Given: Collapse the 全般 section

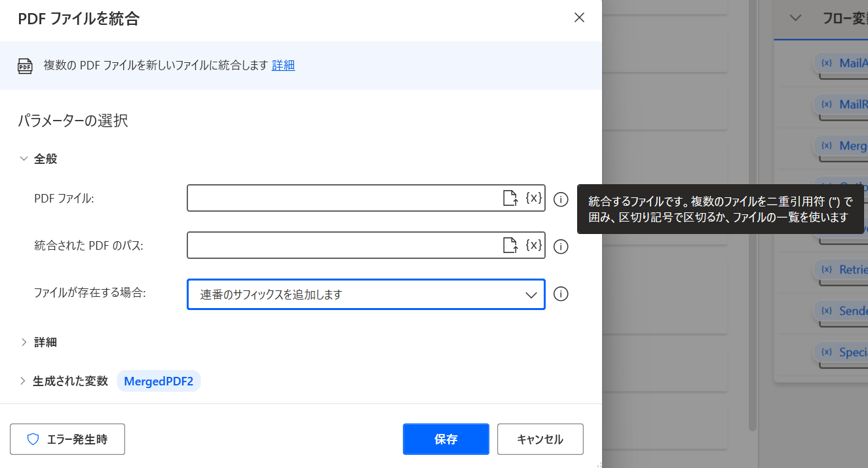Looking at the screenshot, I should point(24,159).
